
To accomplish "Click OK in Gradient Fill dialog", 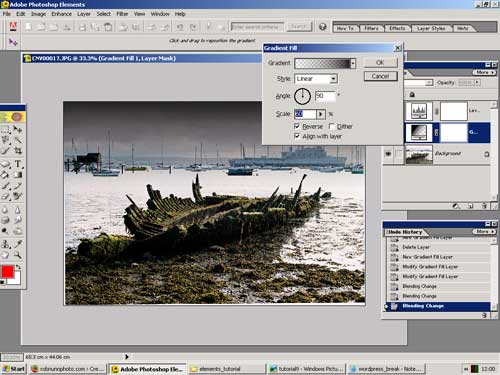I will 380,62.
